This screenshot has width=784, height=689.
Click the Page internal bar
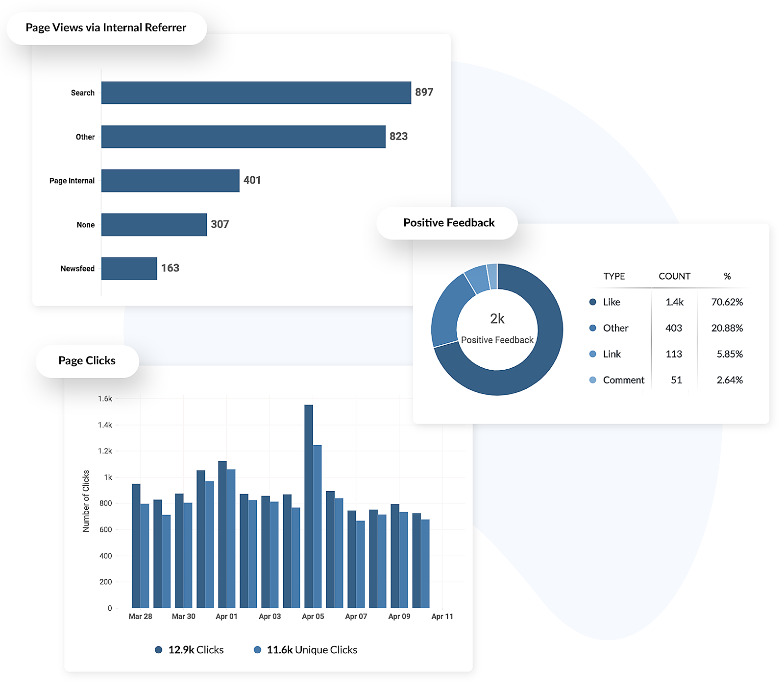pyautogui.click(x=170, y=181)
